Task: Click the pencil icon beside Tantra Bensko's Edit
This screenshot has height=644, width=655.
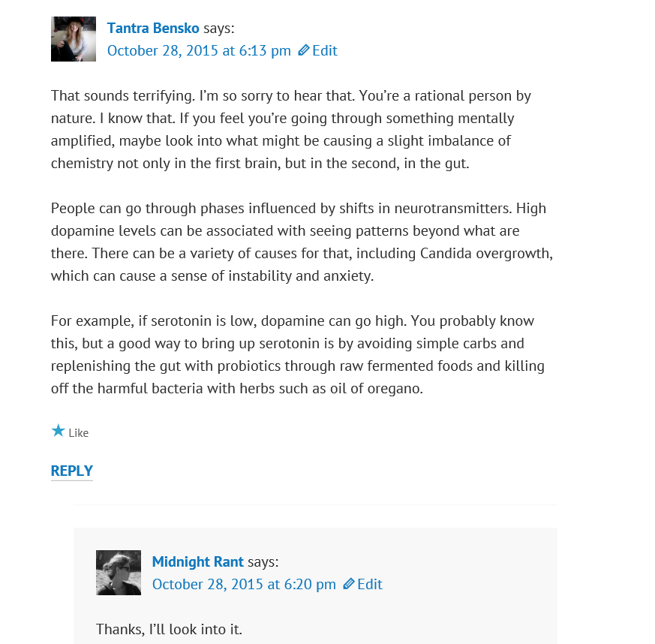Action: click(303, 50)
